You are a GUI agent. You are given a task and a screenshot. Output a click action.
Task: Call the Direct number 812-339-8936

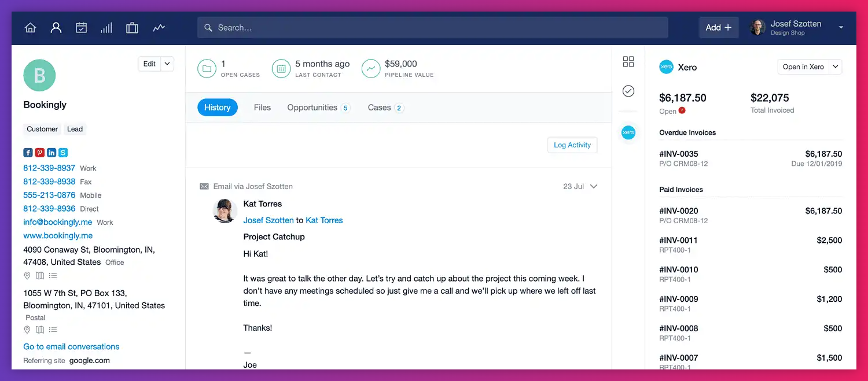pos(49,209)
